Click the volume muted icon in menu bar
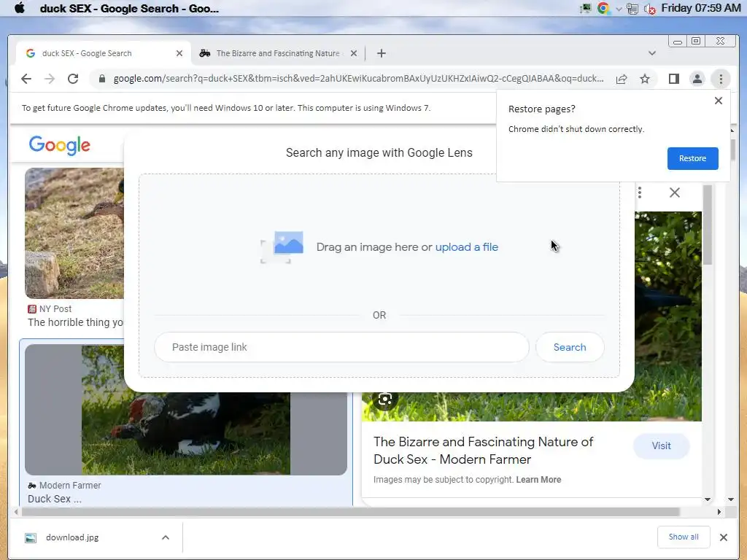Image resolution: width=747 pixels, height=560 pixels. tap(650, 9)
